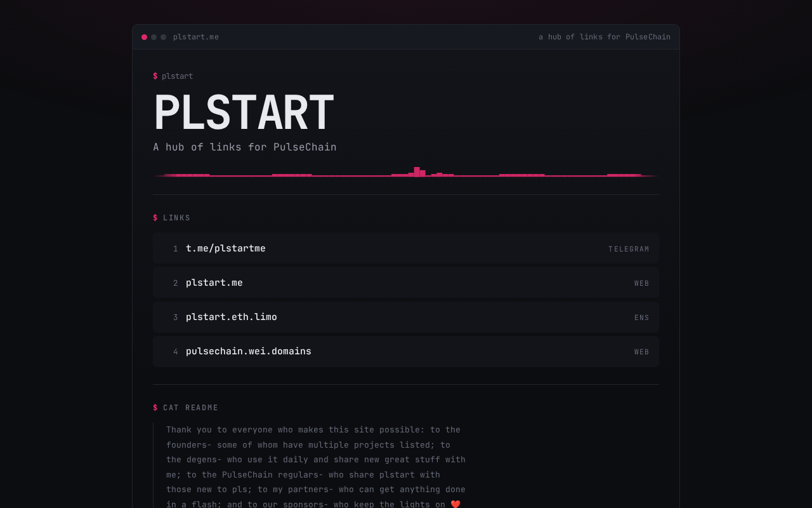Viewport: 812px width, 508px height.
Task: Click the red heart emoji in the readme
Action: (455, 504)
